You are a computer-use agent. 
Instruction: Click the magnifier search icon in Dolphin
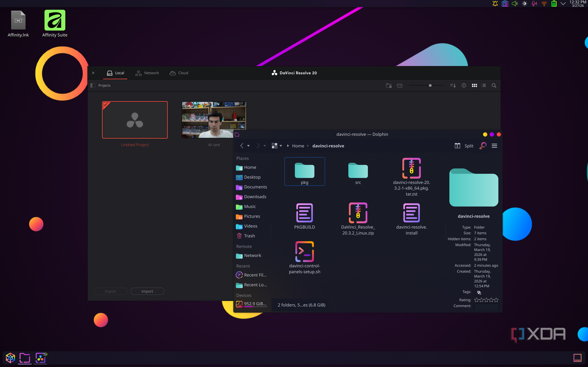(x=483, y=146)
